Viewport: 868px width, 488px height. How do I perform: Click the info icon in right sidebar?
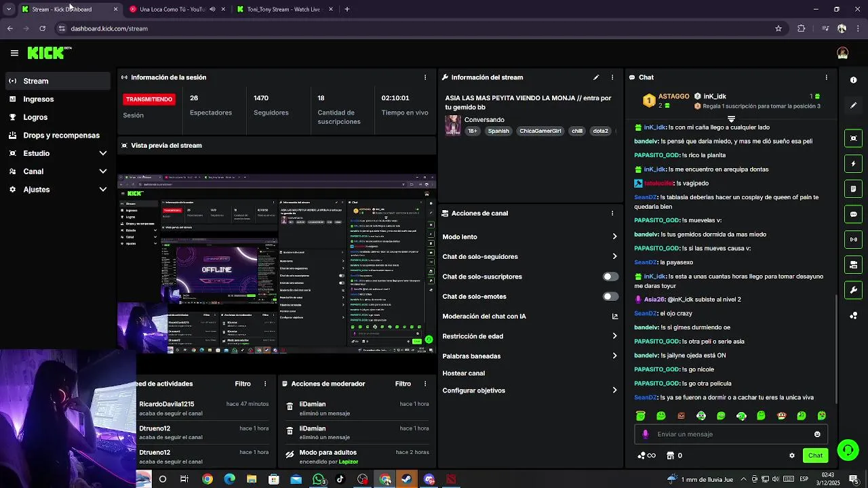pos(853,80)
